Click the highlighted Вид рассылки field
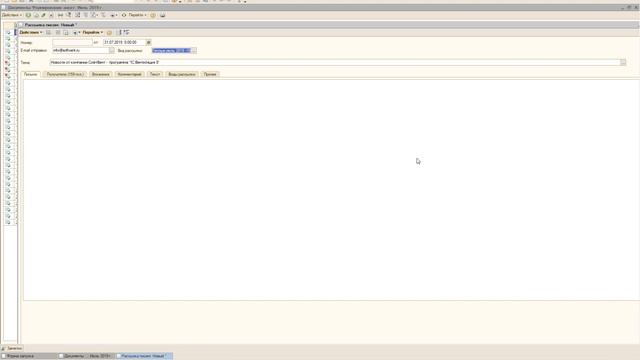The height and width of the screenshot is (360, 640). 171,51
